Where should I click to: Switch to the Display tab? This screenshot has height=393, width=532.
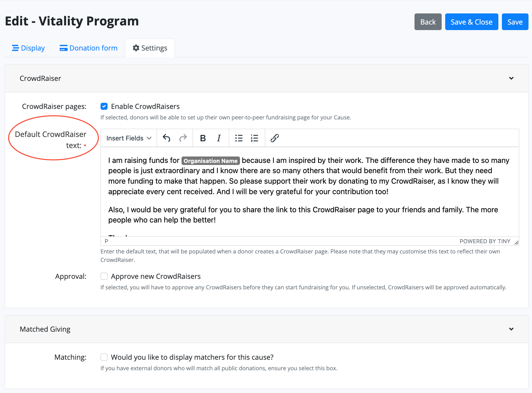pyautogui.click(x=28, y=48)
